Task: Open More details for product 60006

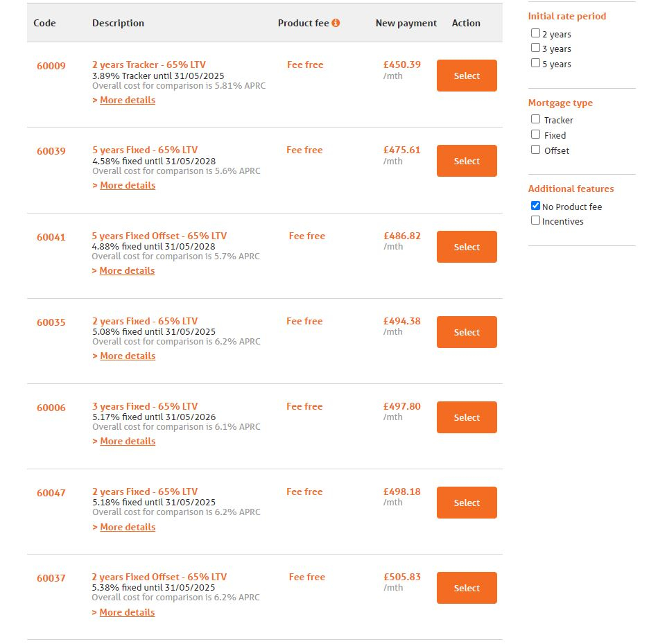Action: tap(127, 442)
